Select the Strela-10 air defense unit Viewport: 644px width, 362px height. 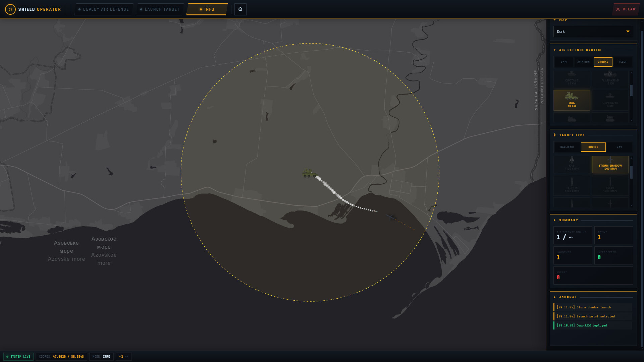(x=610, y=100)
